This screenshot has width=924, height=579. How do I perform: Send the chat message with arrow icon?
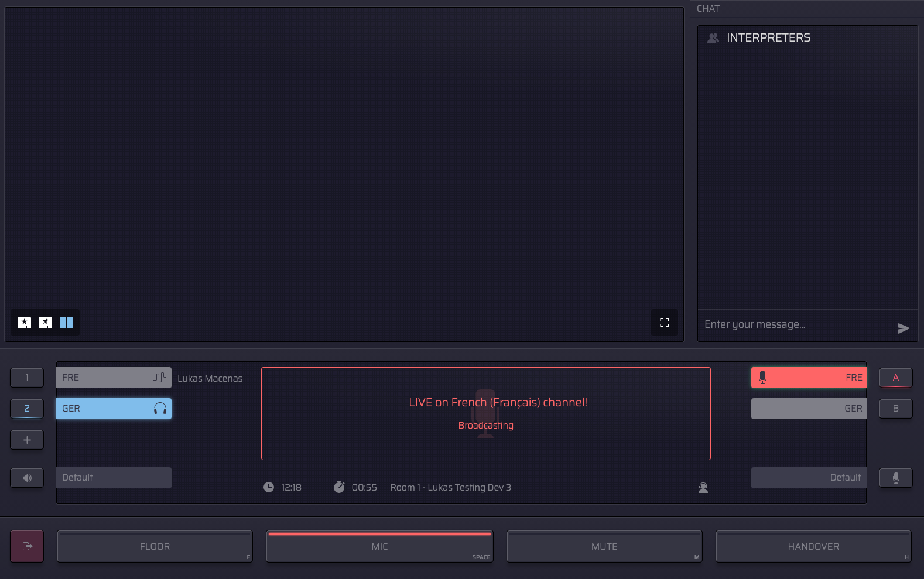(903, 328)
